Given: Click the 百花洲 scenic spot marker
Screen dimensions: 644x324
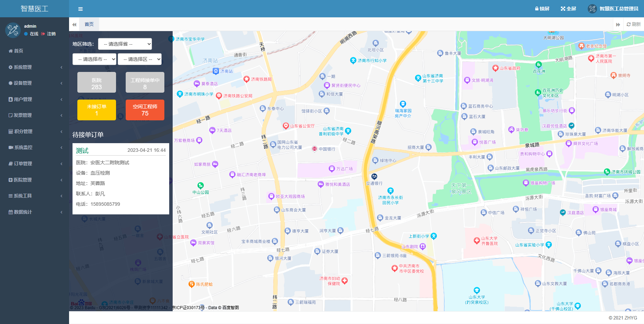Looking at the screenshot, I should coord(539,65).
